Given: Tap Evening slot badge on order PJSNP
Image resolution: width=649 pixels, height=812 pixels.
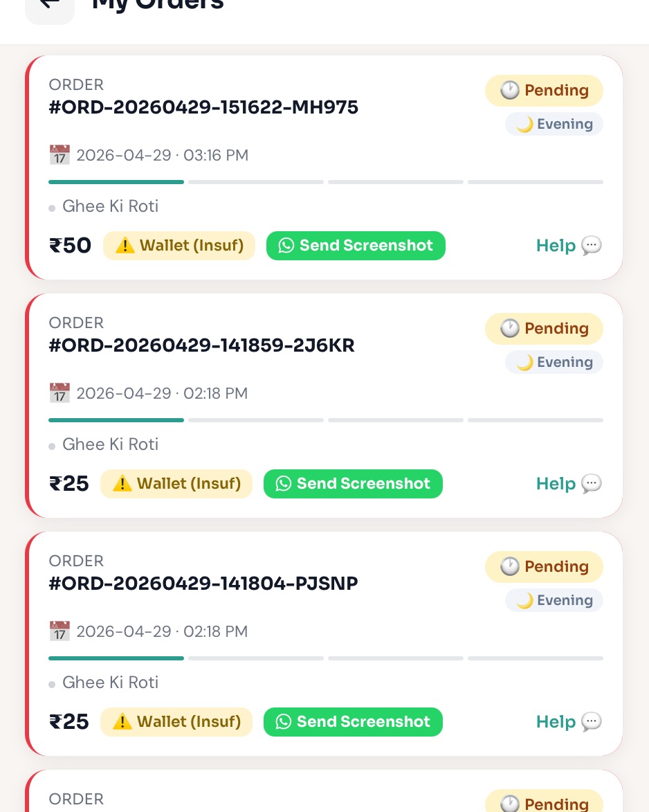Looking at the screenshot, I should click(x=554, y=601).
